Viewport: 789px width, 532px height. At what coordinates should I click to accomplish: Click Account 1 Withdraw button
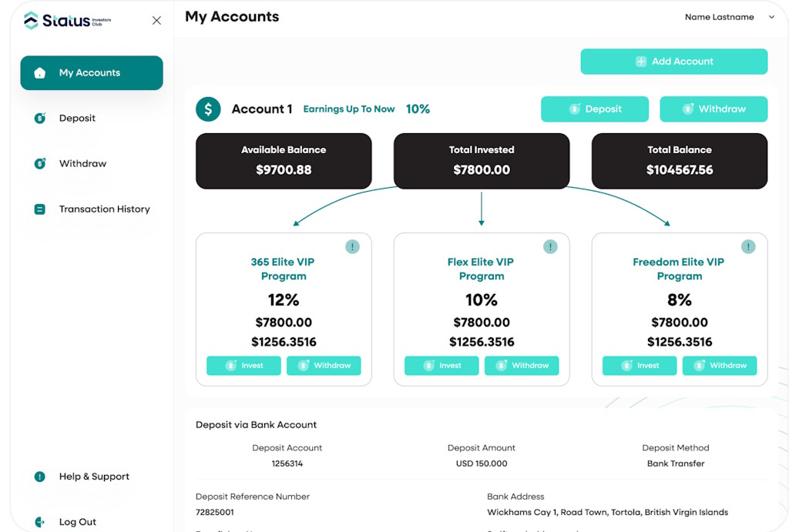coord(713,109)
